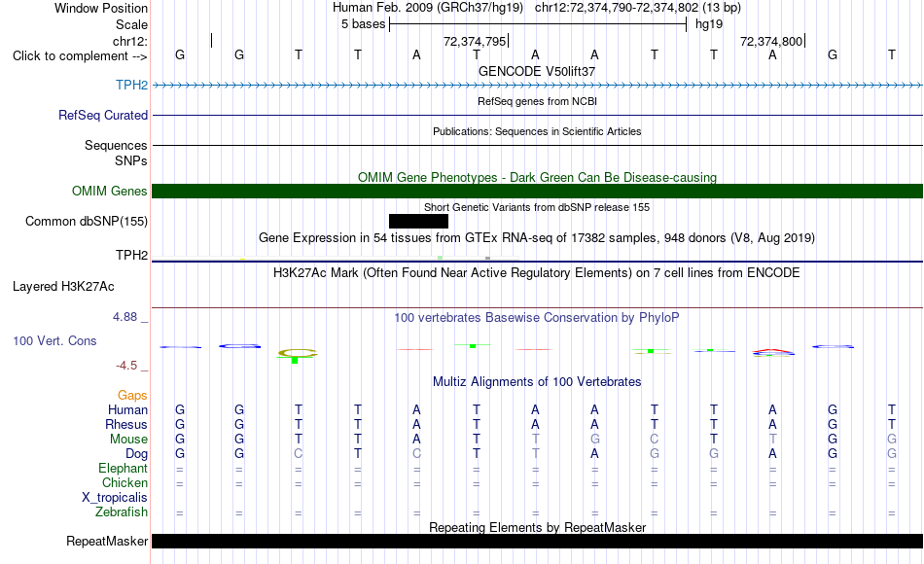The width and height of the screenshot is (924, 564).
Task: Click the OMIM Gene Phenotypes title text
Action: 537,177
